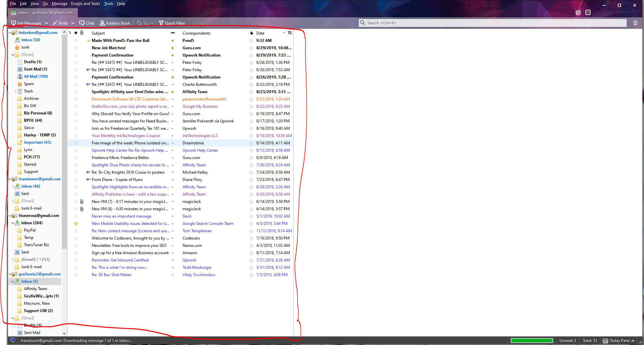Open the Important (65) folder
644x345 pixels.
tap(34, 142)
